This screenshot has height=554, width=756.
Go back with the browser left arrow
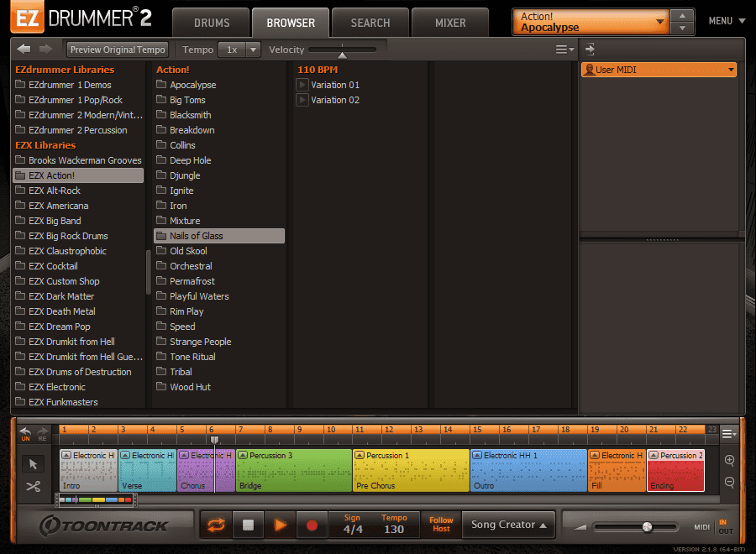(x=24, y=49)
